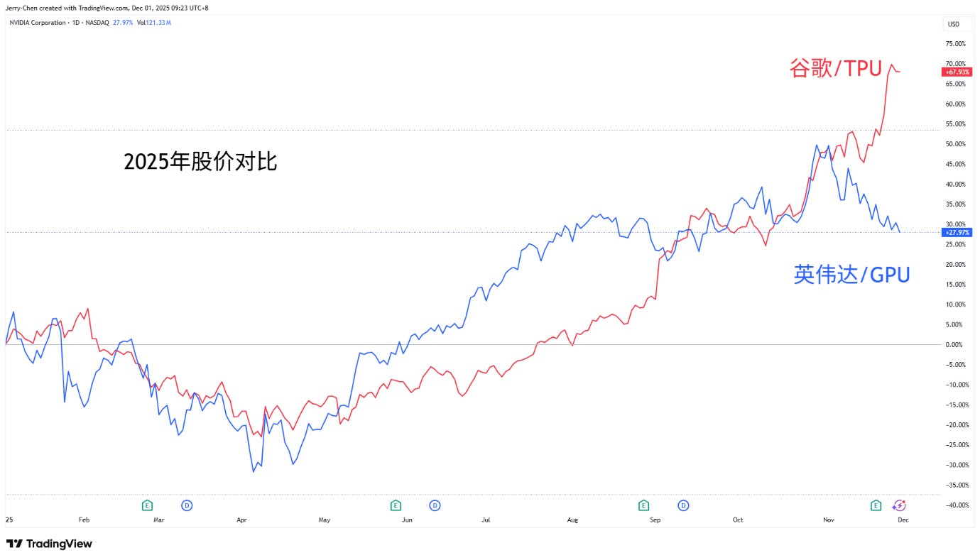Click the TradingView logo
Image resolution: width=980 pixels, height=560 pixels.
click(50, 544)
